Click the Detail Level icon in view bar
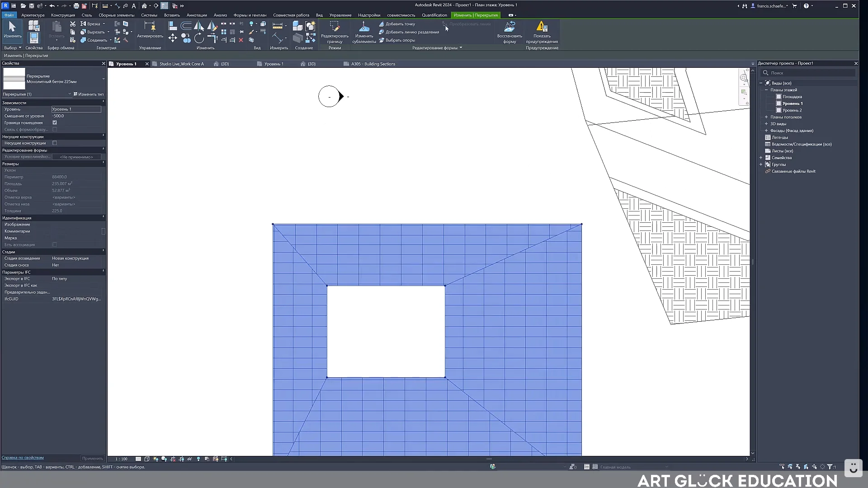The image size is (868, 488). point(138,459)
